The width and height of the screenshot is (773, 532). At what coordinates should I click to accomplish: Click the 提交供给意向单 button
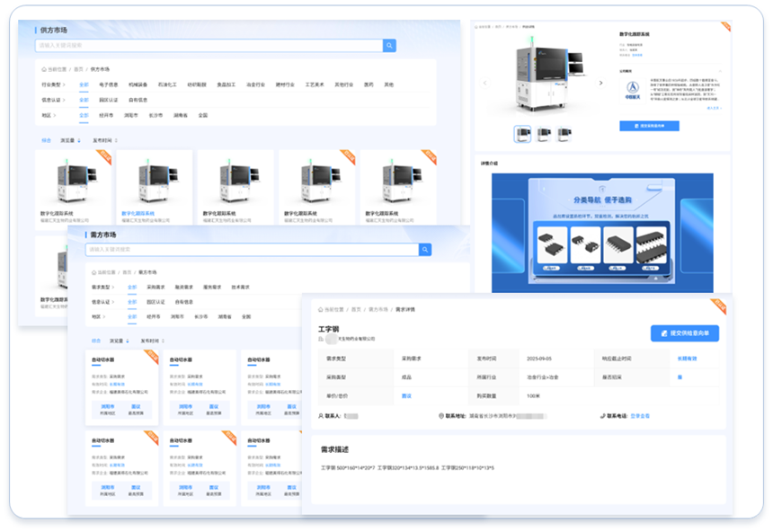click(685, 333)
